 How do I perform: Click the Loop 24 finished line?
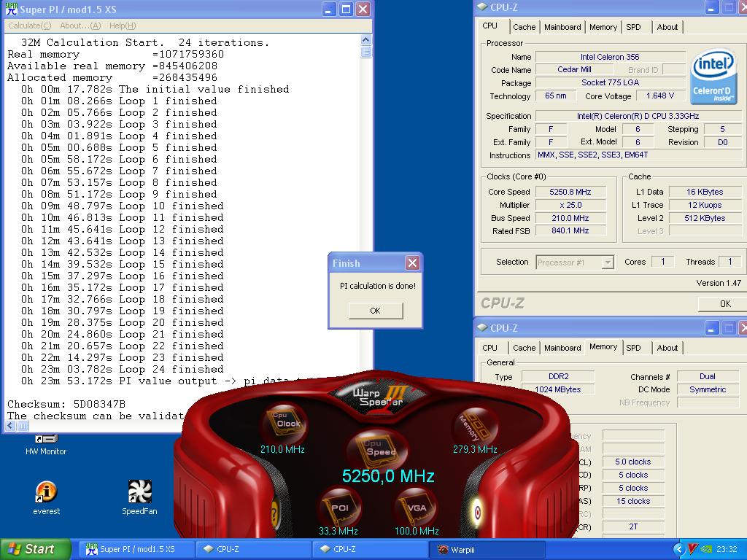pyautogui.click(x=122, y=370)
